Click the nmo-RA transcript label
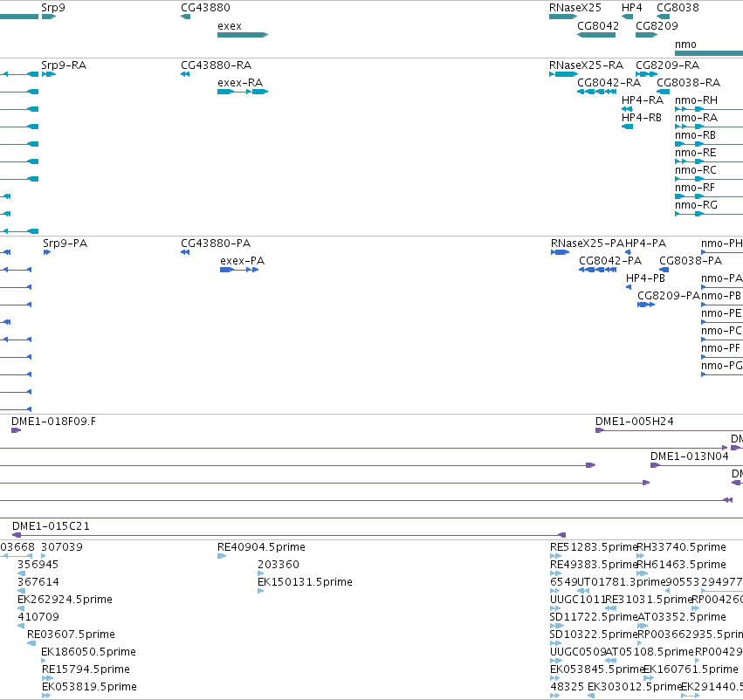This screenshot has width=743, height=700. (696, 118)
